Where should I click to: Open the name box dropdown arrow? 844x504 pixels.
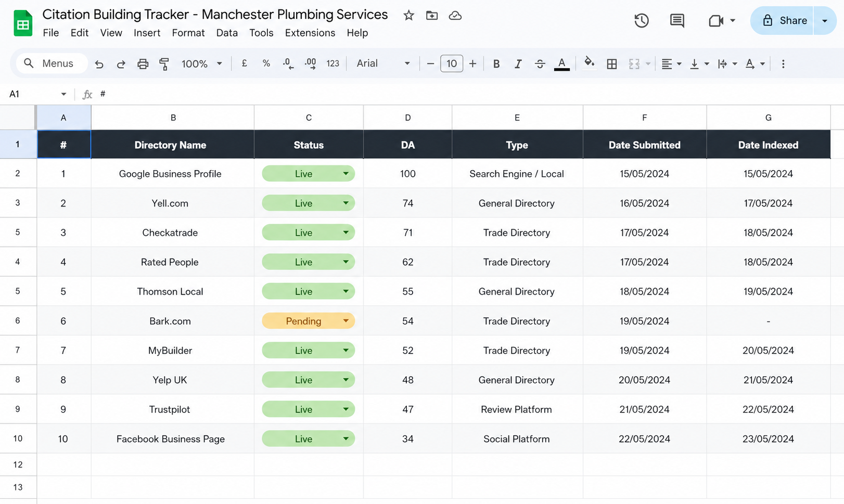point(63,94)
